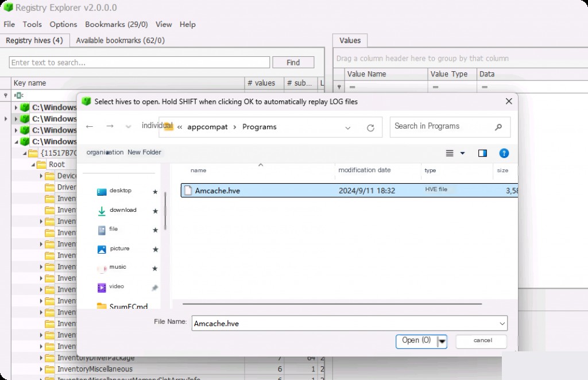This screenshot has width=588, height=380.
Task: Open the recent locations chevron next to forward arrow
Action: click(128, 127)
